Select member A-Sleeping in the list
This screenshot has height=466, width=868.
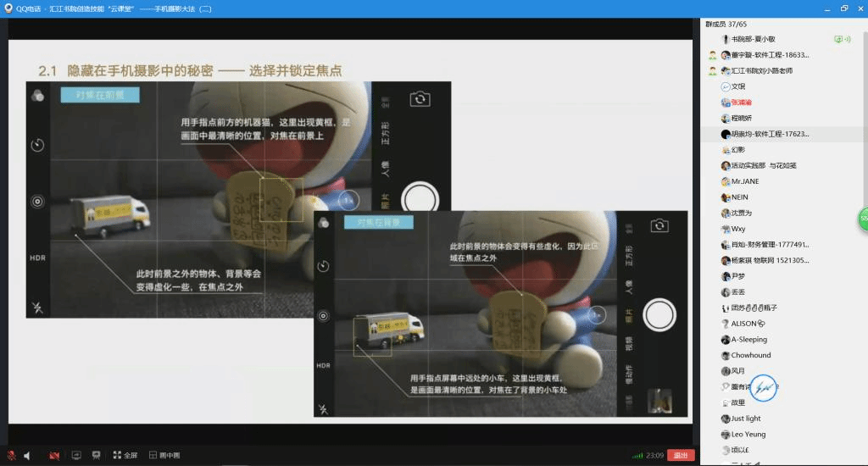(x=748, y=340)
